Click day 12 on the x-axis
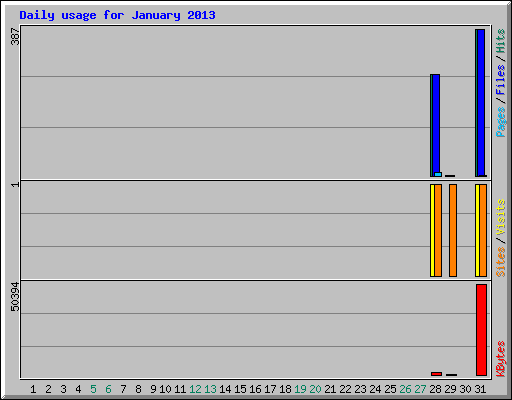Screen dimensions: 512x400 195,389
